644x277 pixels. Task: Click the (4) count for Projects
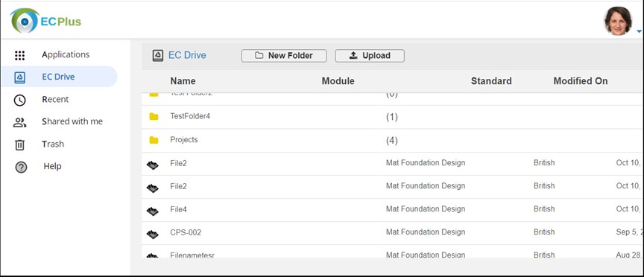click(x=392, y=141)
